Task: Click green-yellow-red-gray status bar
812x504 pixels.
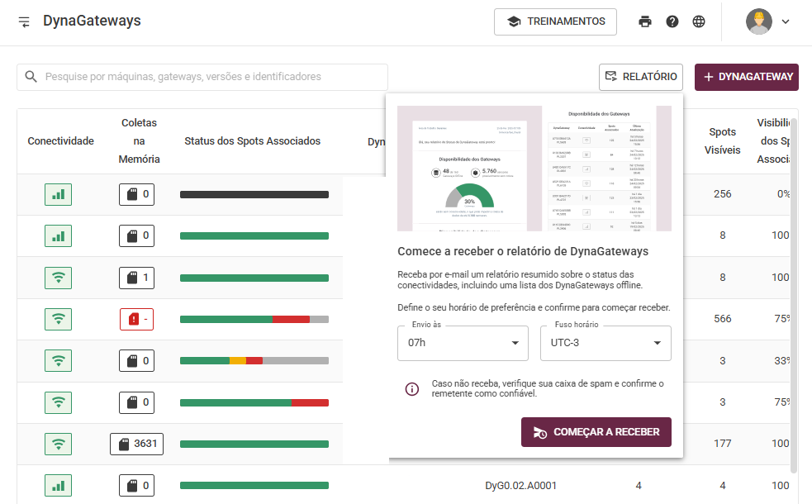Action: tap(254, 361)
